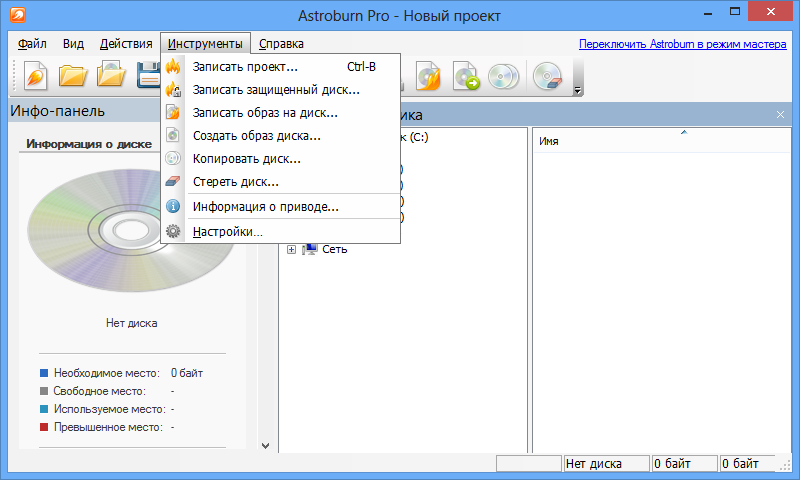The height and width of the screenshot is (480, 800).
Task: Click the Burn image to disc toolbar icon
Action: click(x=428, y=76)
